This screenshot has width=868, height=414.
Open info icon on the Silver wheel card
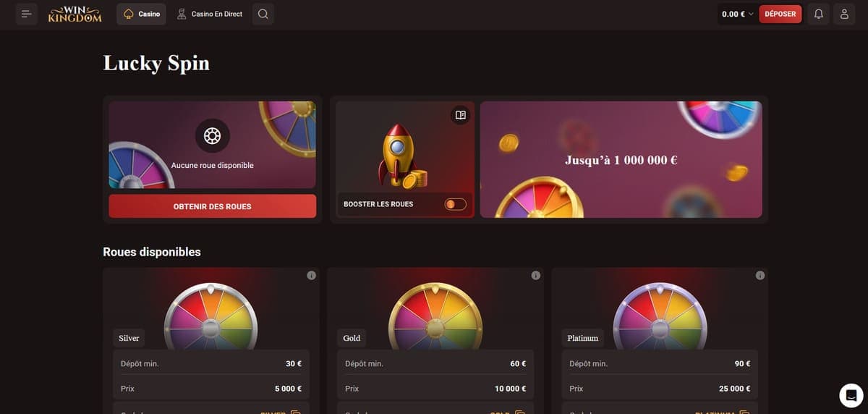pos(312,276)
